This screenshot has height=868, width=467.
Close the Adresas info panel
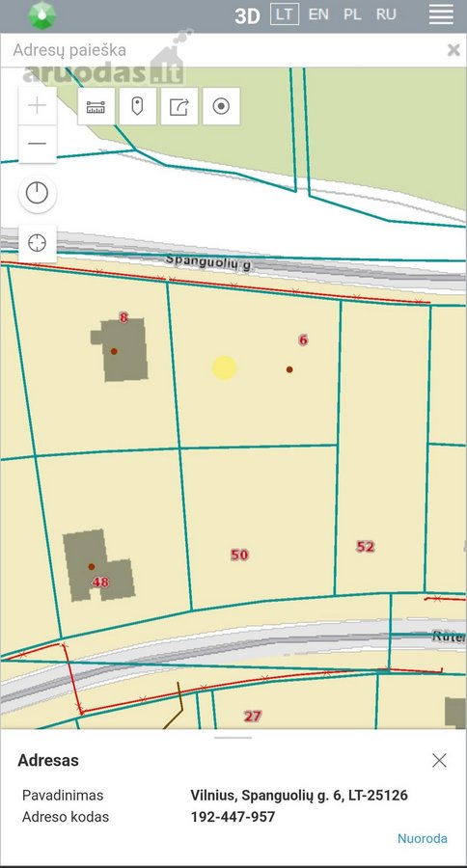click(x=439, y=760)
